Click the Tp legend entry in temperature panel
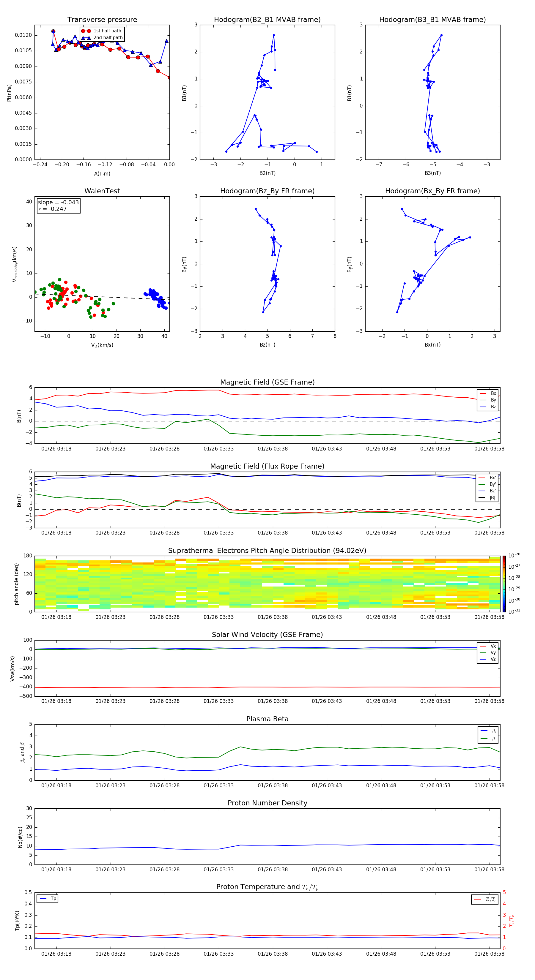 coord(48,899)
